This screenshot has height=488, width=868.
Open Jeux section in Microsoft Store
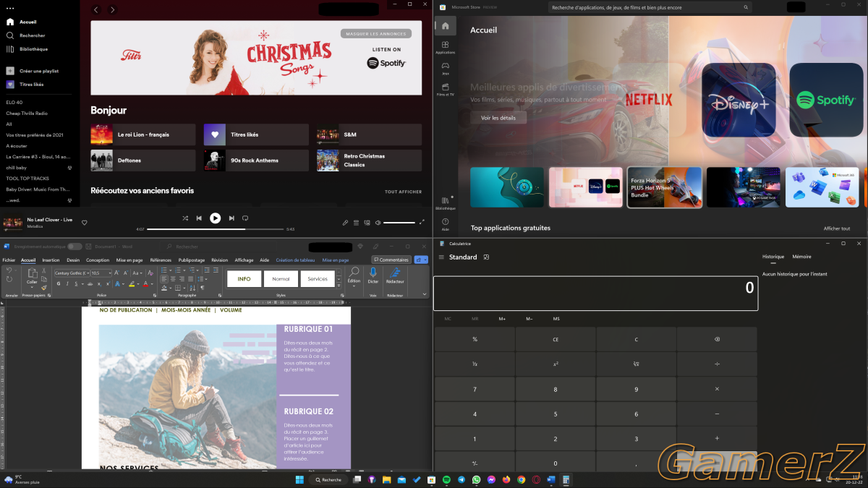click(446, 68)
